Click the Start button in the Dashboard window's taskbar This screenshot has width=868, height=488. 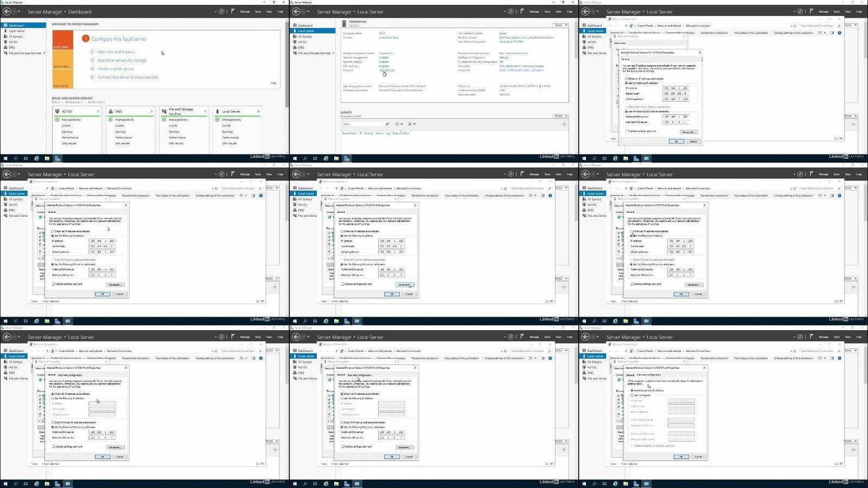point(5,159)
